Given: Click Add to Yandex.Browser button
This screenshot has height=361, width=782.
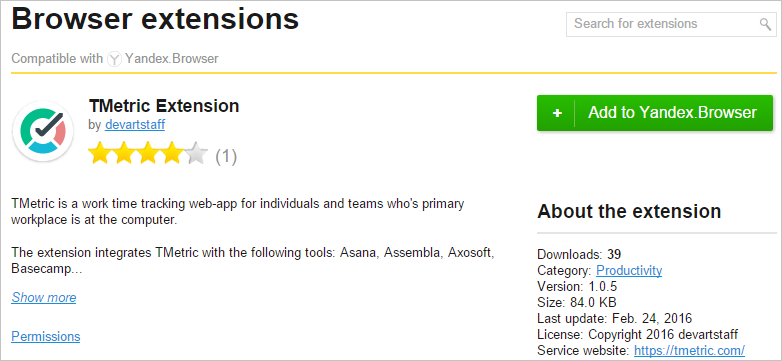Looking at the screenshot, I should click(654, 113).
